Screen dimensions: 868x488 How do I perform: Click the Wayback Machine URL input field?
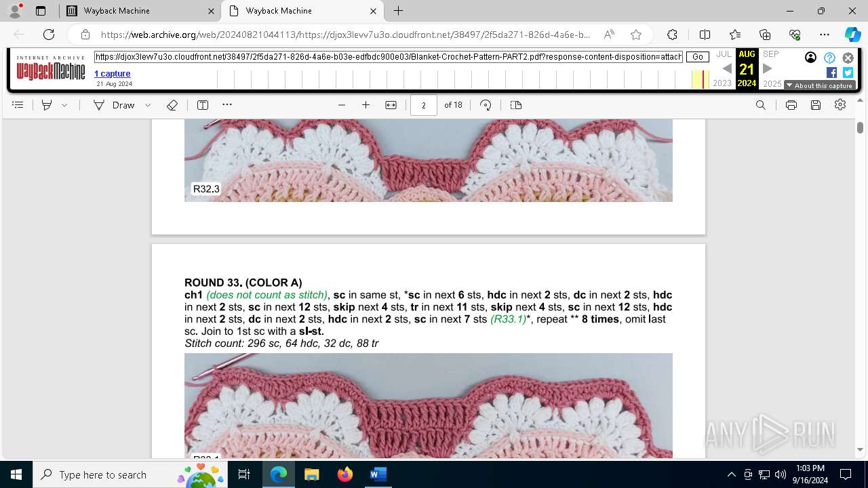pyautogui.click(x=389, y=57)
